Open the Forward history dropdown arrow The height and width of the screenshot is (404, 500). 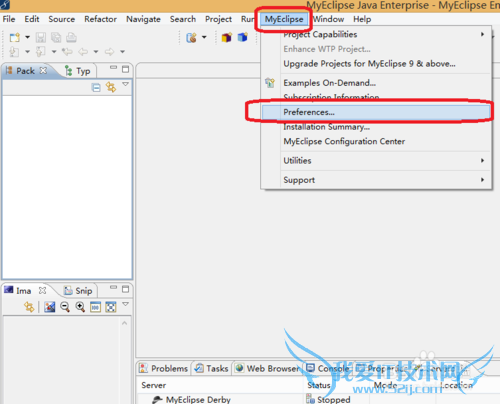click(x=122, y=52)
